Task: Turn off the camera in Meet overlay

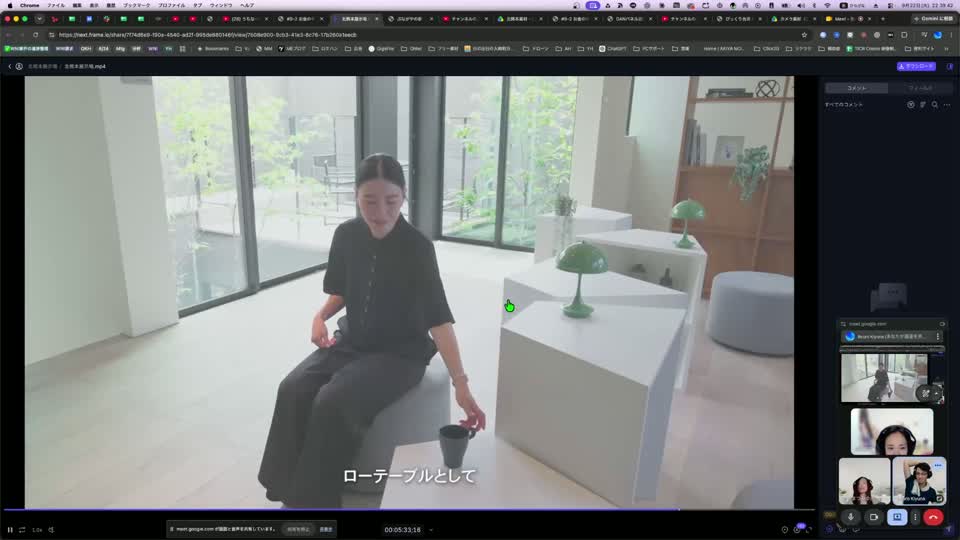Action: 874,517
